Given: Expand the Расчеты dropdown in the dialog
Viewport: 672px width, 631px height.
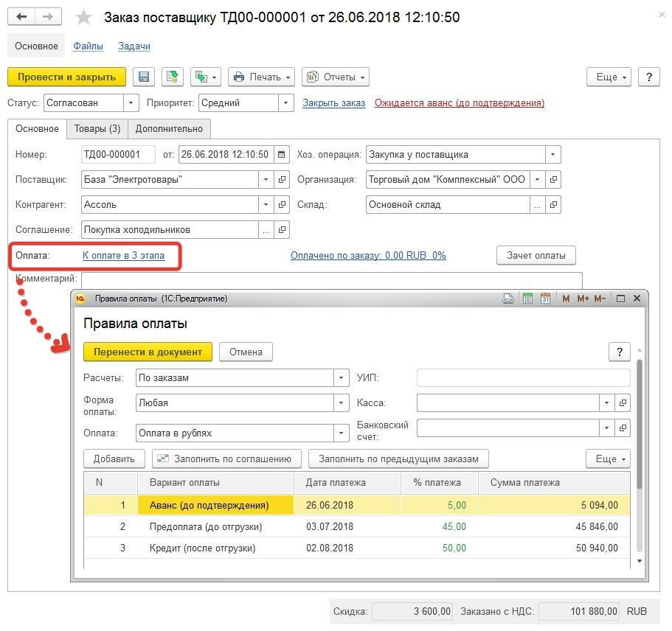Looking at the screenshot, I should click(x=341, y=378).
